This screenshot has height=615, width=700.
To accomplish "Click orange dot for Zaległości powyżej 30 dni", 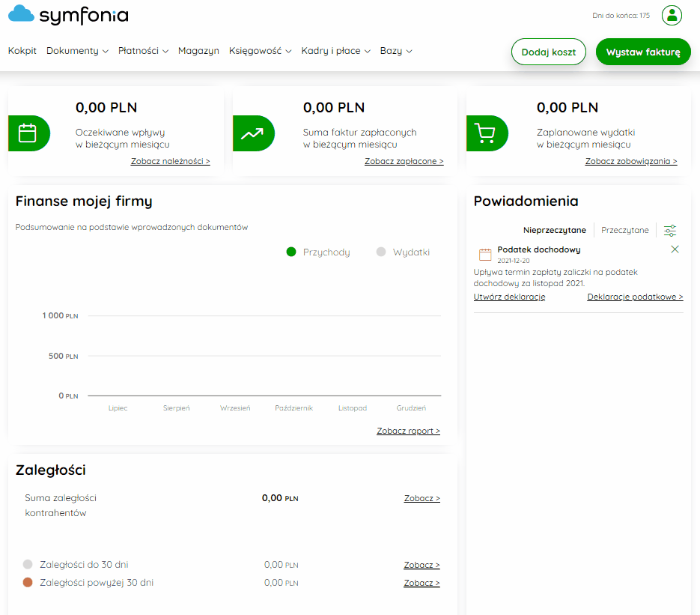I will [x=28, y=582].
